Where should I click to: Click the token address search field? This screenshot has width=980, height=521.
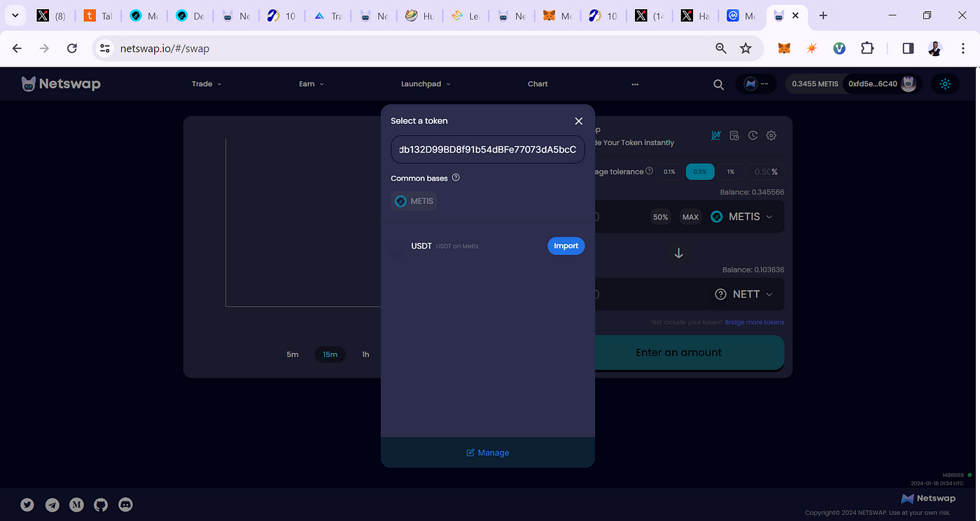tap(488, 149)
